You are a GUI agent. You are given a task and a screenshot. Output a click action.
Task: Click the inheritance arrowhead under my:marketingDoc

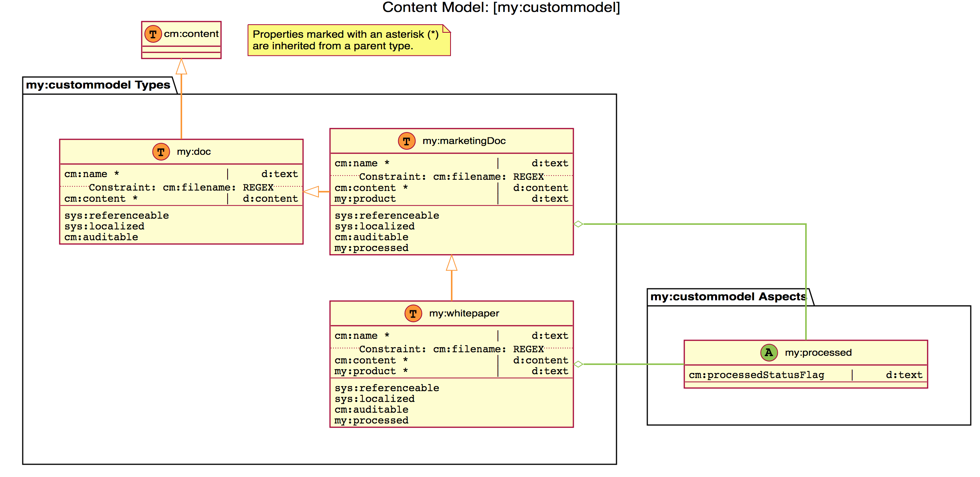[x=452, y=263]
